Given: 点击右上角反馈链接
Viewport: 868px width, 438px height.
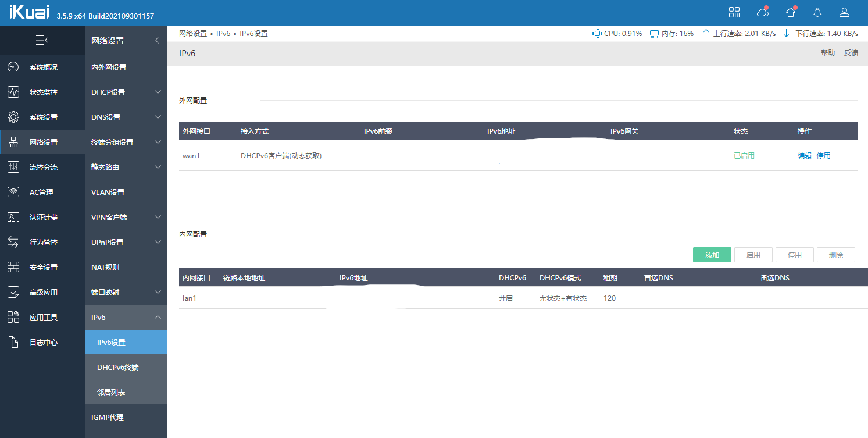Looking at the screenshot, I should pyautogui.click(x=851, y=52).
